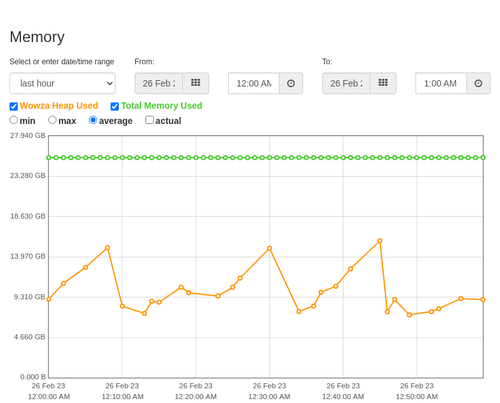Uncheck the Wowza Heap Used checkbox
Image resolution: width=500 pixels, height=403 pixels.
tap(14, 106)
